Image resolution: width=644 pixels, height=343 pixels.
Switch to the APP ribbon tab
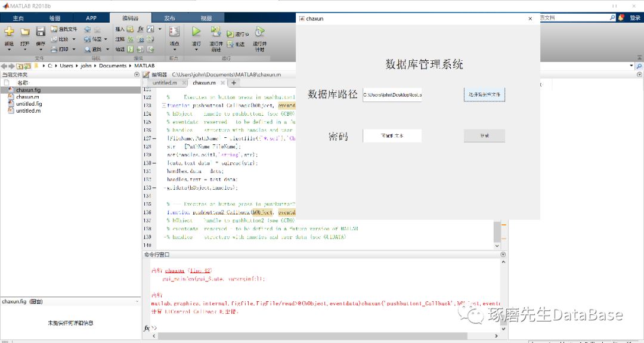(91, 18)
